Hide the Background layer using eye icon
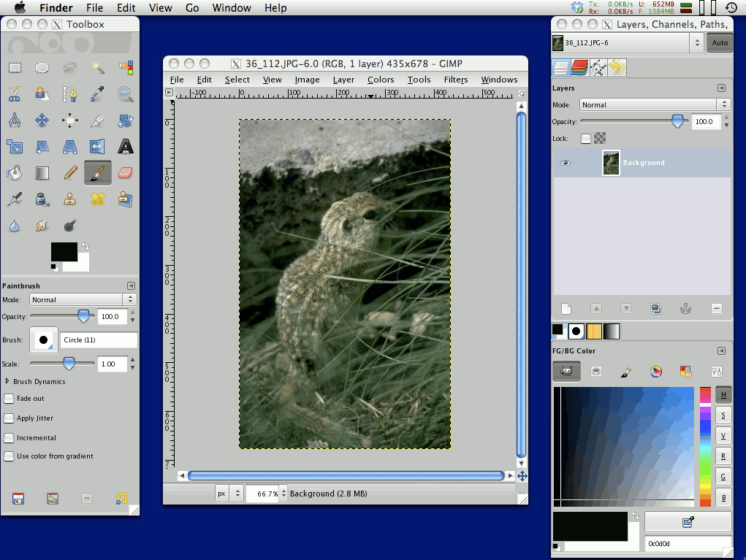The width and height of the screenshot is (746, 560). pos(565,163)
